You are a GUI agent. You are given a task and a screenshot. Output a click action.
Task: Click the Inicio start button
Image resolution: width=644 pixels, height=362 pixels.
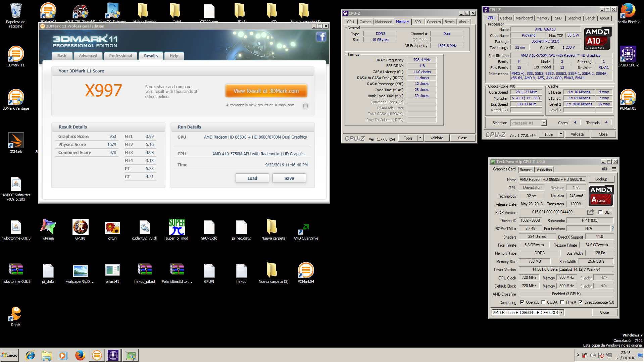9,355
